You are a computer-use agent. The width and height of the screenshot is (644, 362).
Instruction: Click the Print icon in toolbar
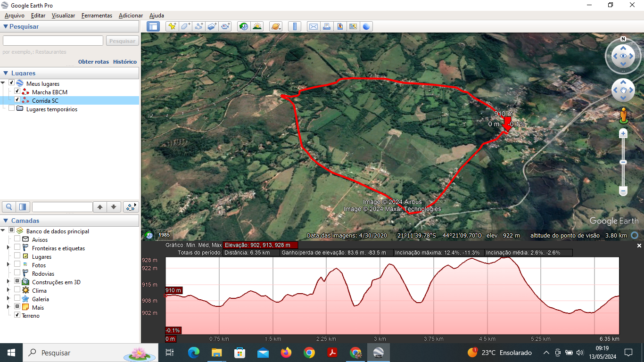(326, 26)
